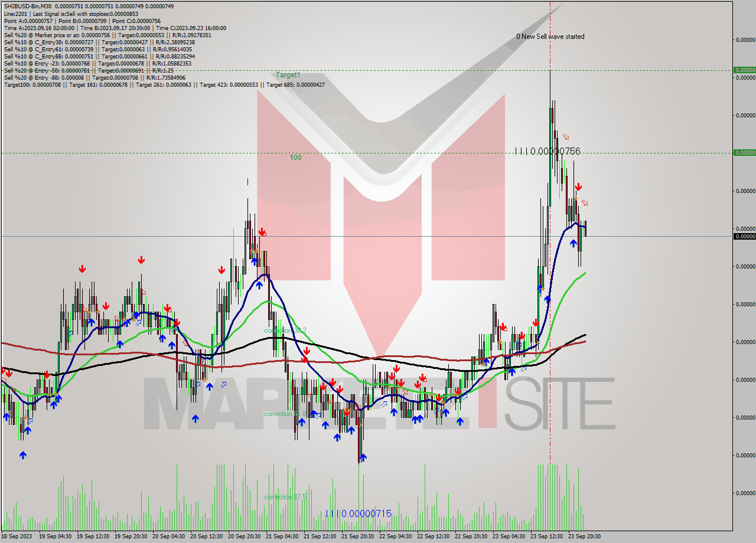
Task: Click the '23 Sep 20:30' time label
Action: (584, 537)
